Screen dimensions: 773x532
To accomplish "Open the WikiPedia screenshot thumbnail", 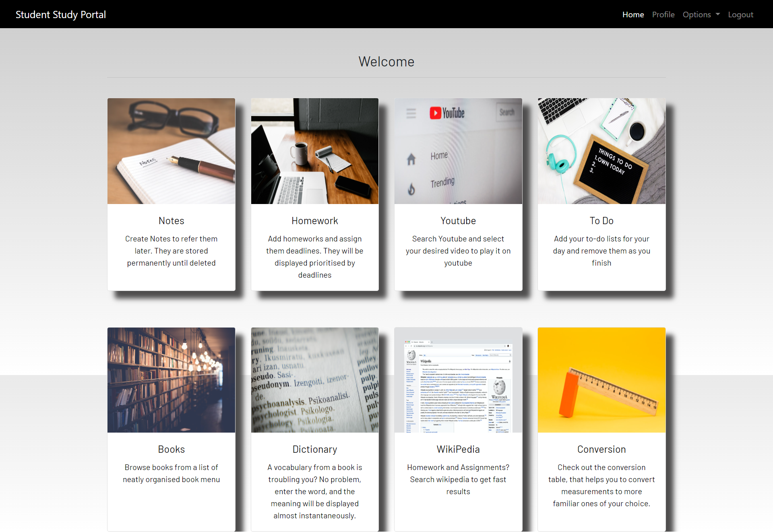I will (458, 380).
